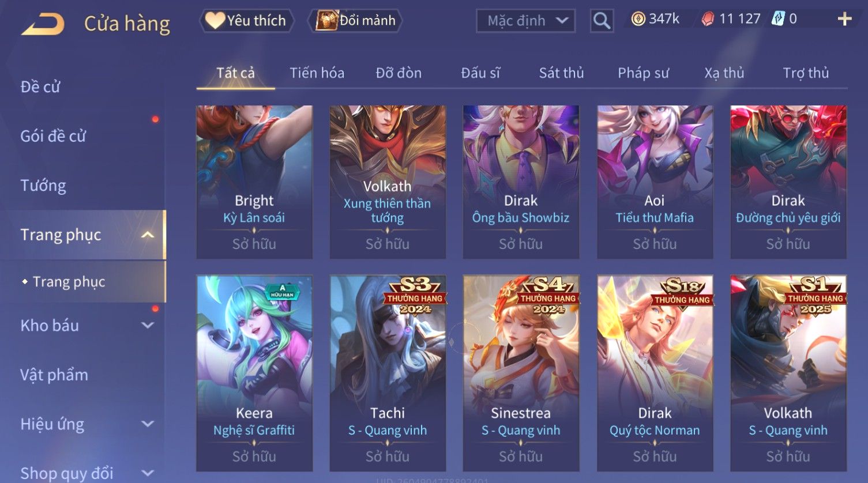Tap the gold coin currency icon
The width and height of the screenshot is (868, 483).
click(x=638, y=19)
